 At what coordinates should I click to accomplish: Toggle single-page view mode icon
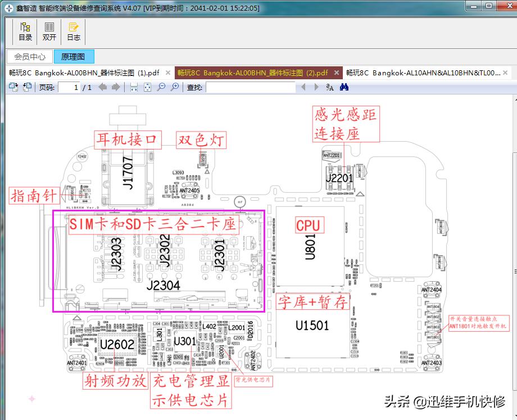point(12,86)
